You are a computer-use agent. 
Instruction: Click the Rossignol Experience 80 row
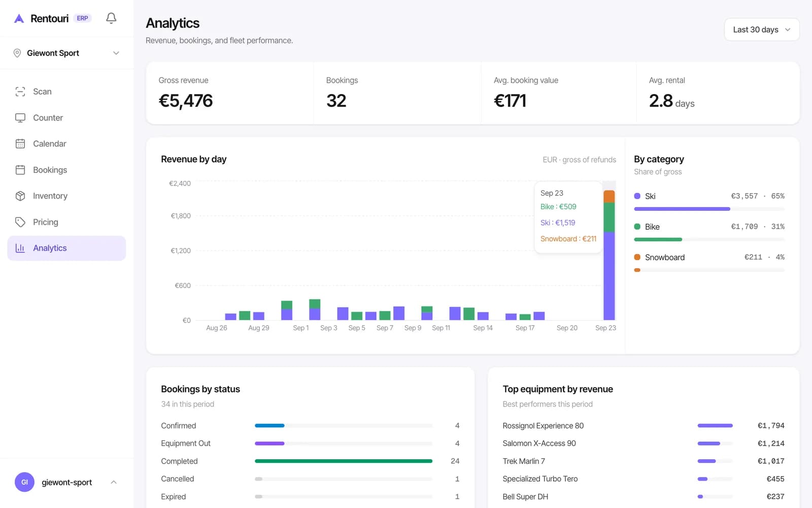(x=644, y=426)
